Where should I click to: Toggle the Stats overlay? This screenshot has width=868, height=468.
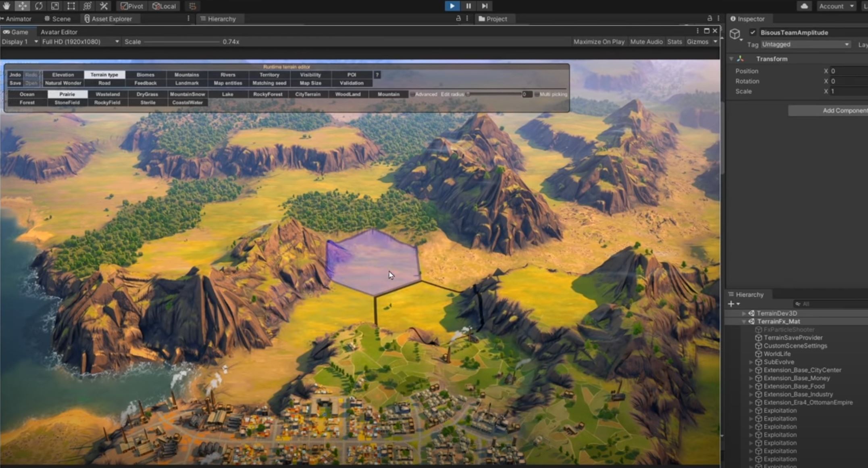pyautogui.click(x=674, y=42)
